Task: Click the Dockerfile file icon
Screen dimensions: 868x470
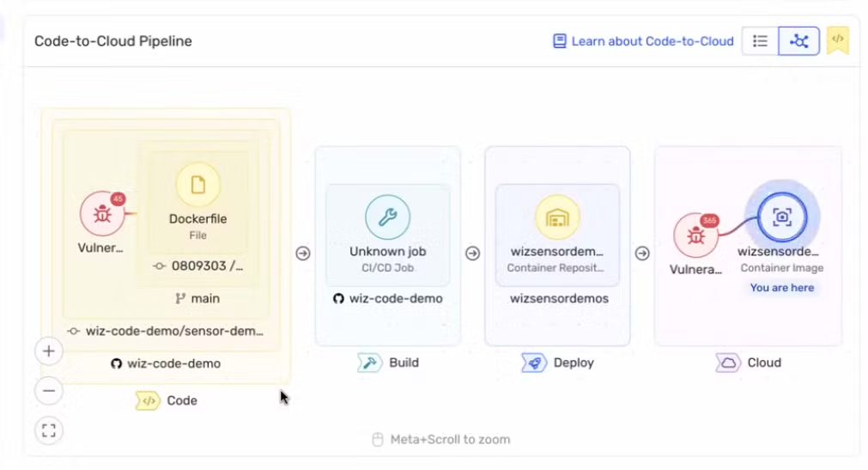Action: pyautogui.click(x=197, y=185)
